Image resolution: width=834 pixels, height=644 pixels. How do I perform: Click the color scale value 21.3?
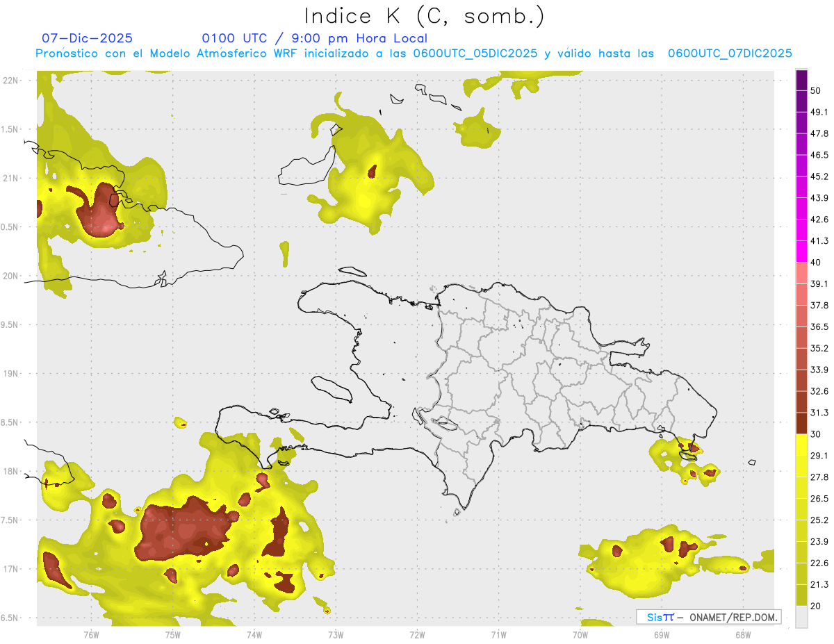click(x=819, y=585)
